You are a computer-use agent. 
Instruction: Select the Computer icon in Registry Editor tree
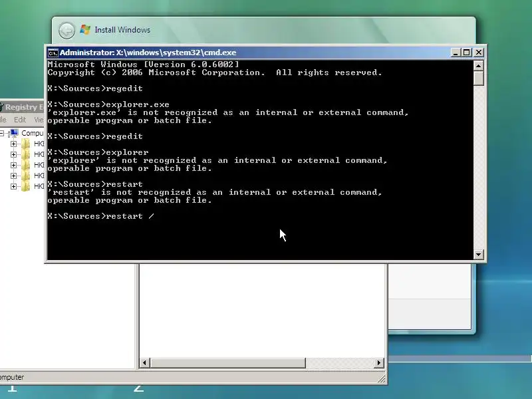pyautogui.click(x=14, y=133)
